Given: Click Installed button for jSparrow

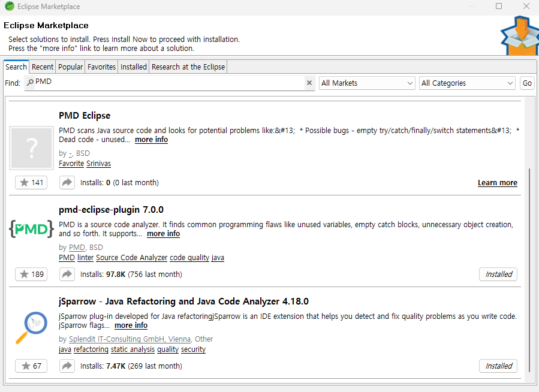Looking at the screenshot, I should (x=498, y=366).
